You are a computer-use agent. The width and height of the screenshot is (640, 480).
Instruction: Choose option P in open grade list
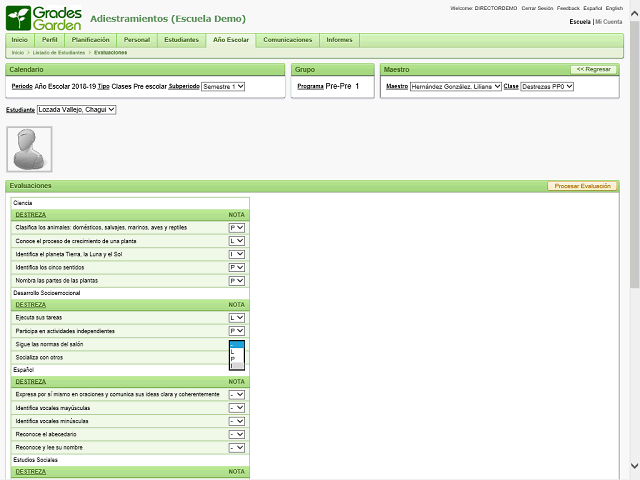pyautogui.click(x=234, y=359)
